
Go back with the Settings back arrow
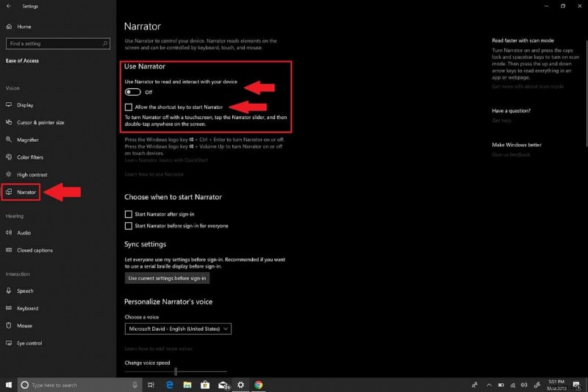click(x=9, y=6)
